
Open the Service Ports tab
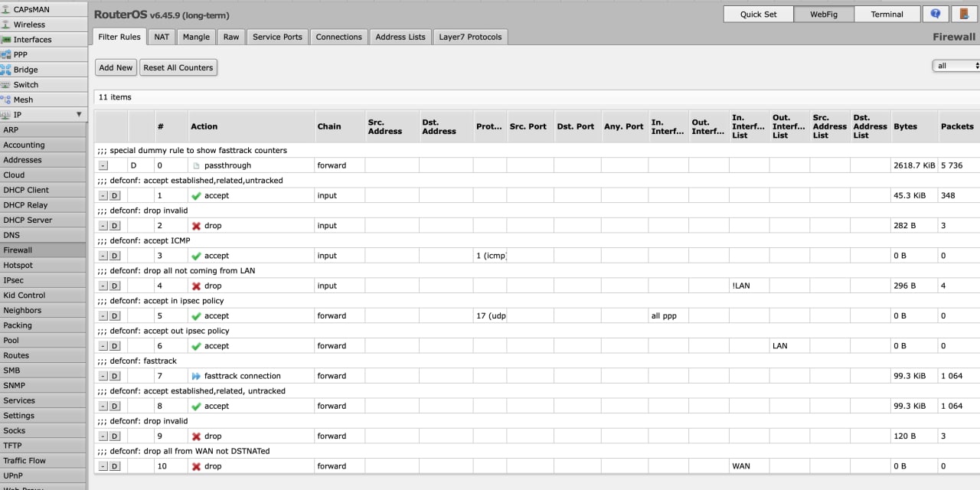click(x=277, y=37)
